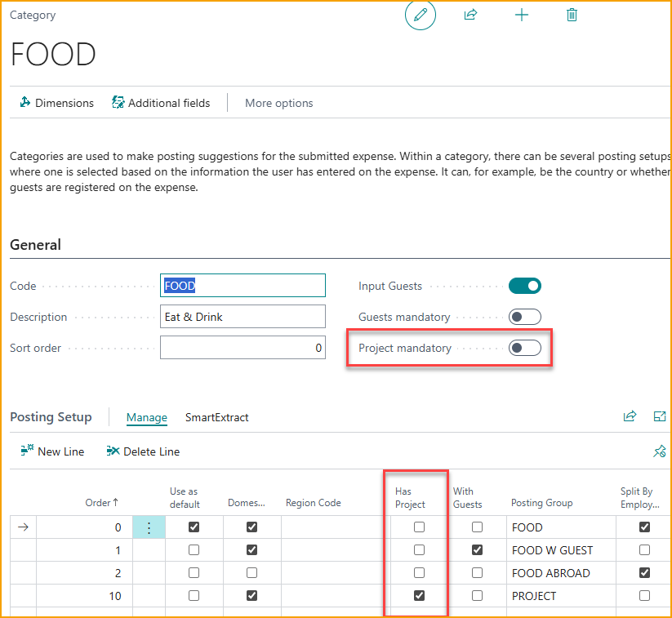Viewport: 672px width, 618px height.
Task: Enable the Project mandatory toggle
Action: coord(524,348)
